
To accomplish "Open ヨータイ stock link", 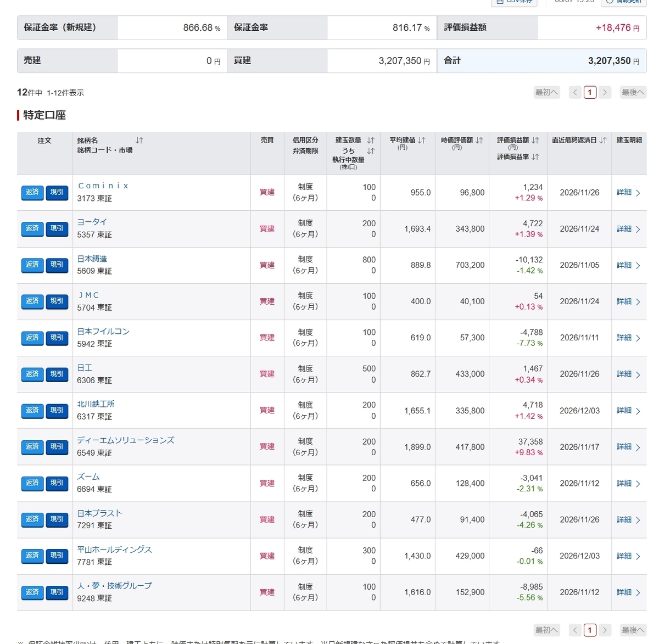I will pyautogui.click(x=92, y=222).
